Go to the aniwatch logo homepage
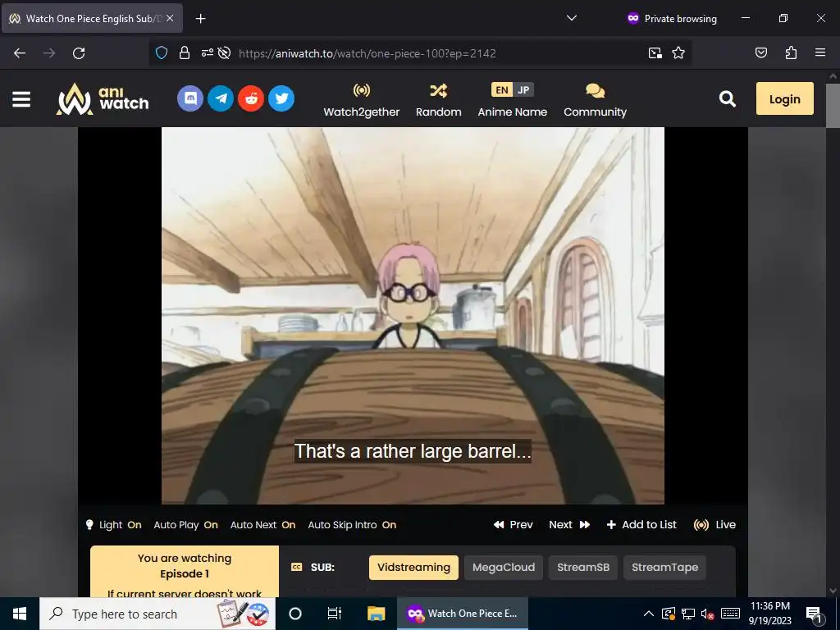Viewport: 840px width, 630px height. click(103, 99)
